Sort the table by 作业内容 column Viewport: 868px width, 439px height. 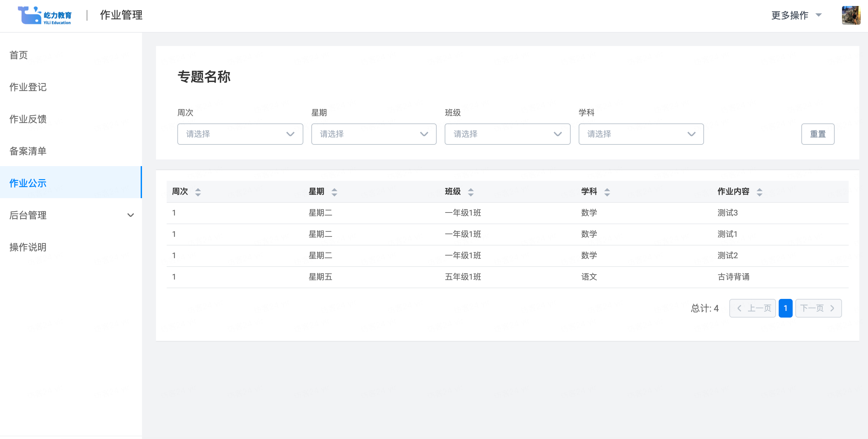tap(759, 192)
